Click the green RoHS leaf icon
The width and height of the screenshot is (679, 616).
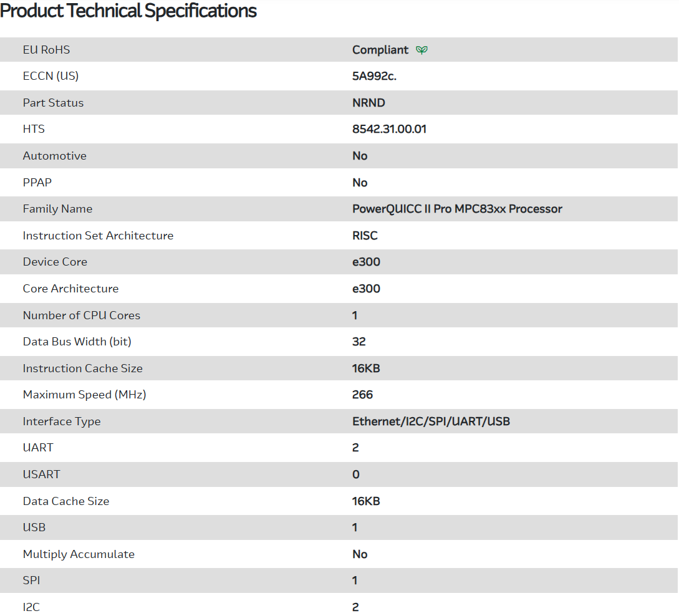pos(422,50)
